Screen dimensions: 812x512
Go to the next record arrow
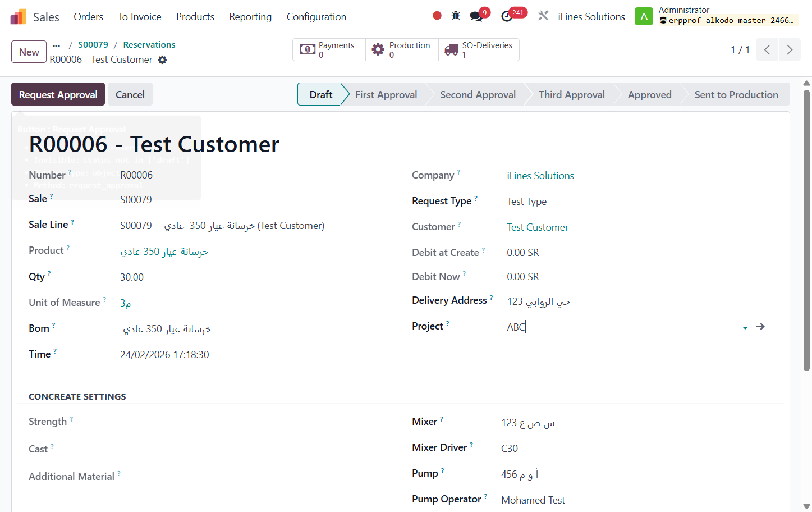[x=790, y=49]
